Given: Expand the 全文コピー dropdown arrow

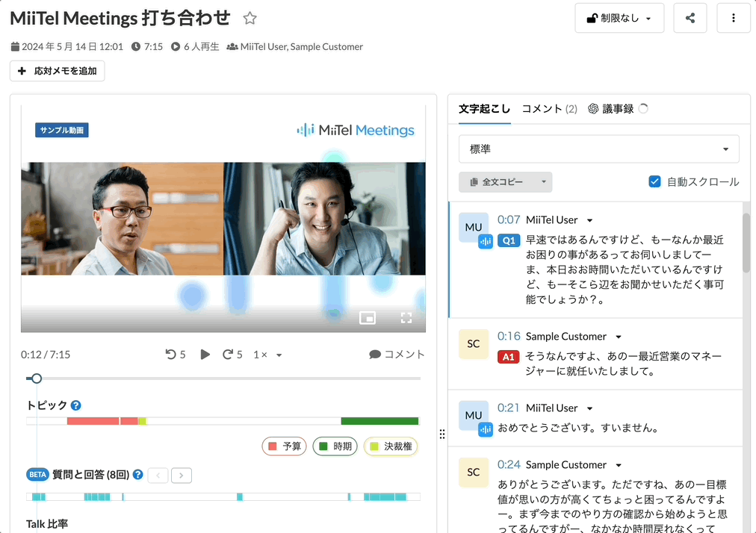Looking at the screenshot, I should pyautogui.click(x=543, y=182).
